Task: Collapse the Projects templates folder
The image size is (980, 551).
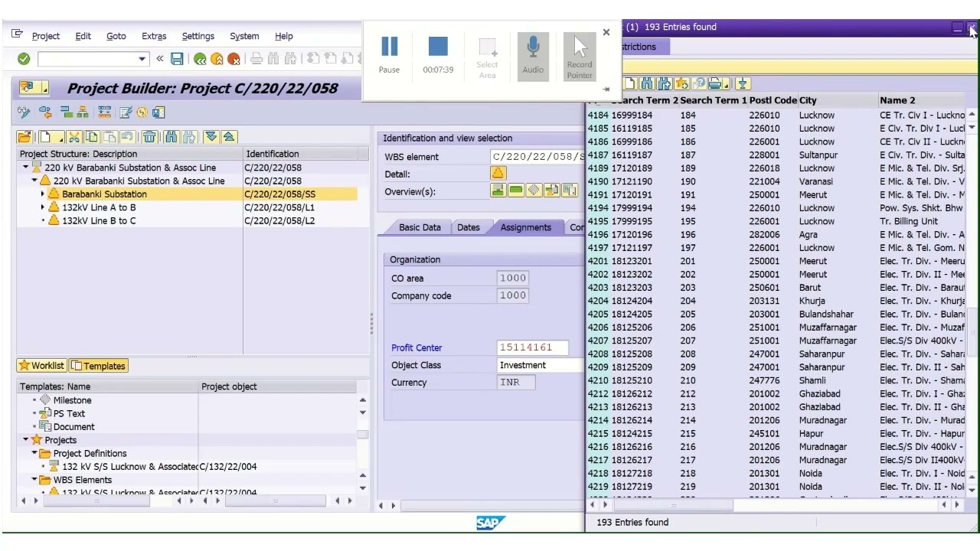Action: [26, 440]
